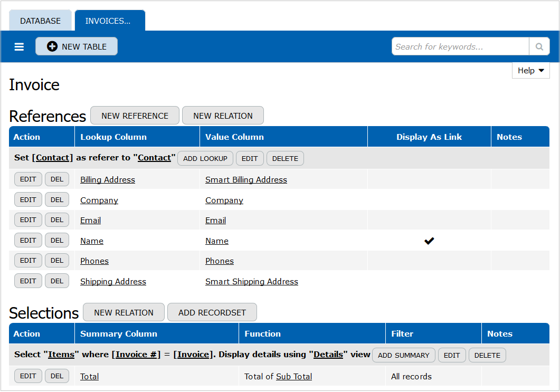Delete the Billing Address reference row
The image size is (560, 392).
57,179
